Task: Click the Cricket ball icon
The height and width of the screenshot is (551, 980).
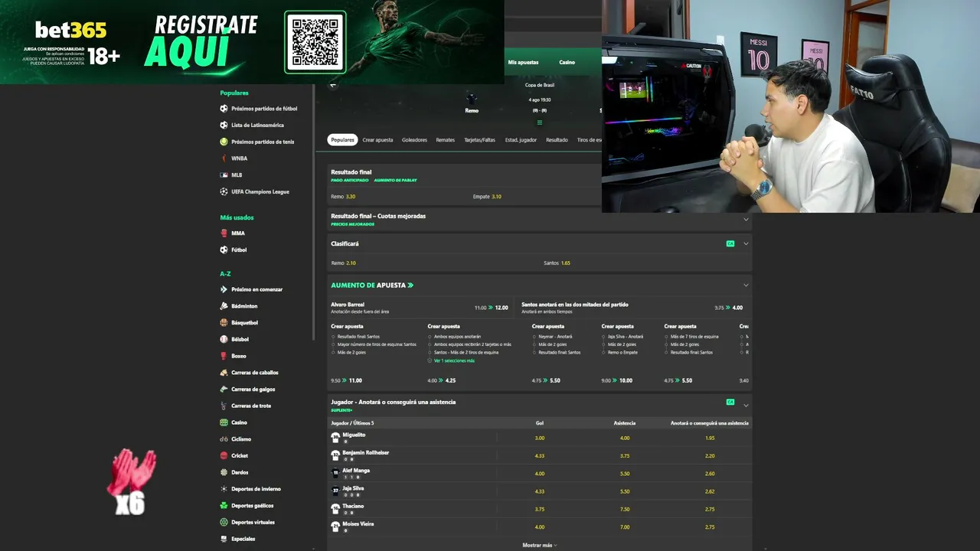Action: tap(224, 456)
